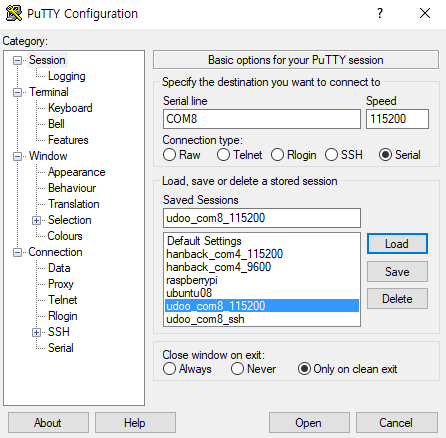Click the Save session button

(397, 272)
